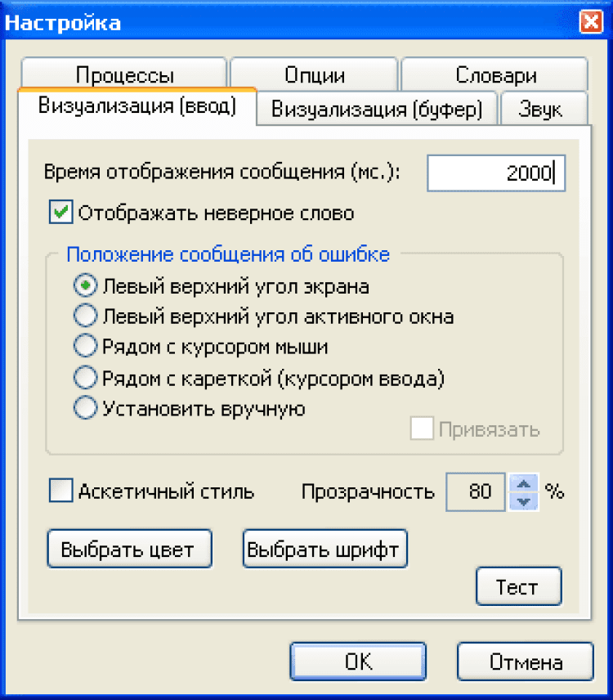Screen dimensions: 613x700
Task: Open the Опции tab
Action: [314, 76]
